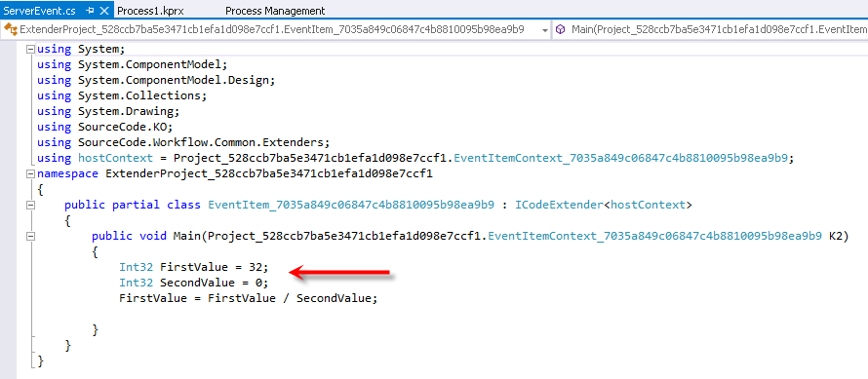Viewport: 868px width, 379px height.
Task: Pin the ServerEvent.cs tab
Action: 91,11
